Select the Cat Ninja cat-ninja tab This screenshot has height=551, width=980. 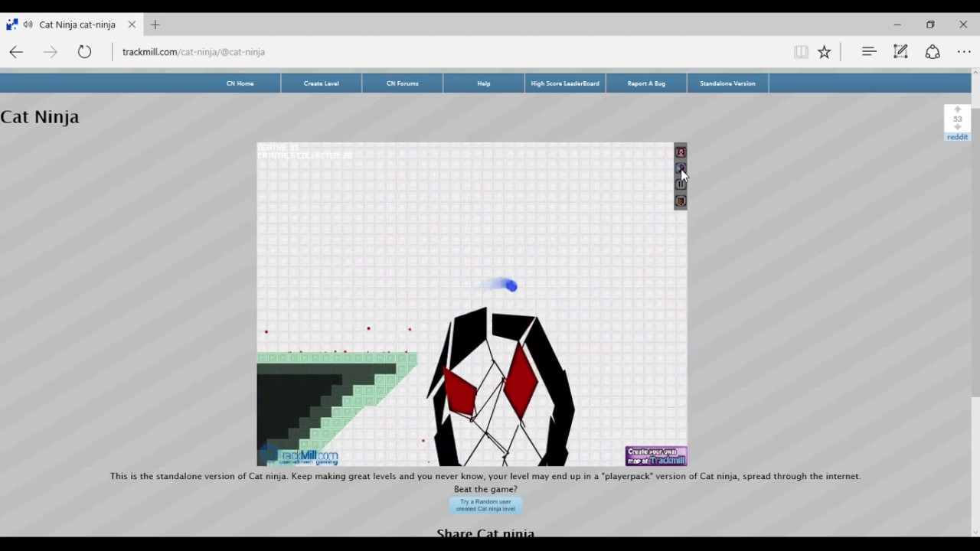[71, 24]
